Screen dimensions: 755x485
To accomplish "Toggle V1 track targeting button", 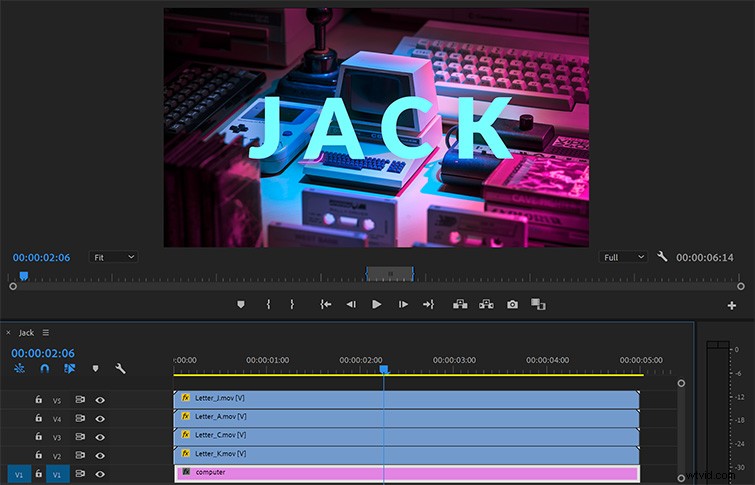I will point(58,474).
